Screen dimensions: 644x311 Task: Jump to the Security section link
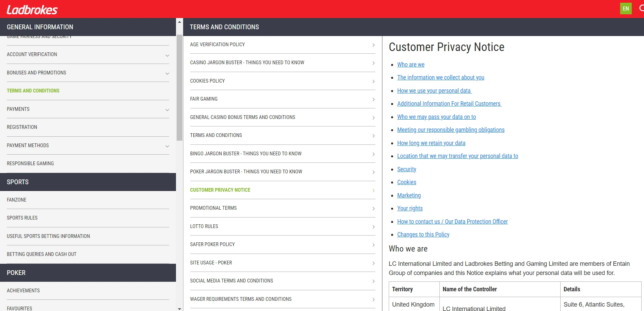point(407,169)
